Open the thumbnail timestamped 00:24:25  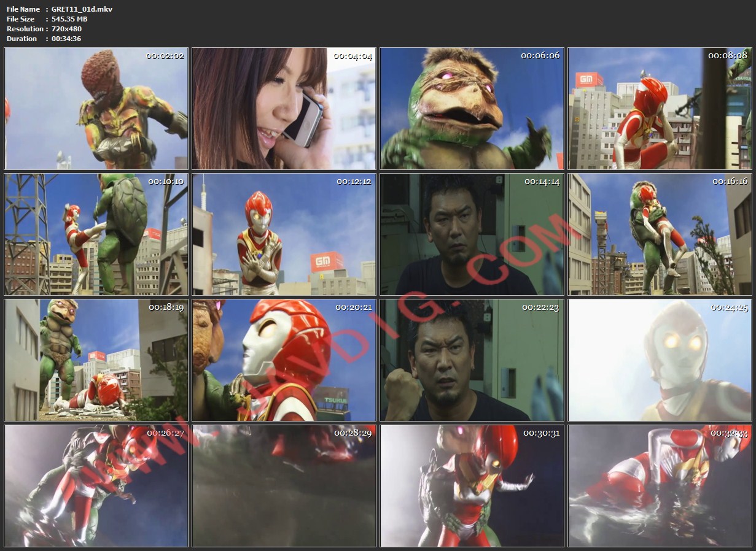(660, 360)
